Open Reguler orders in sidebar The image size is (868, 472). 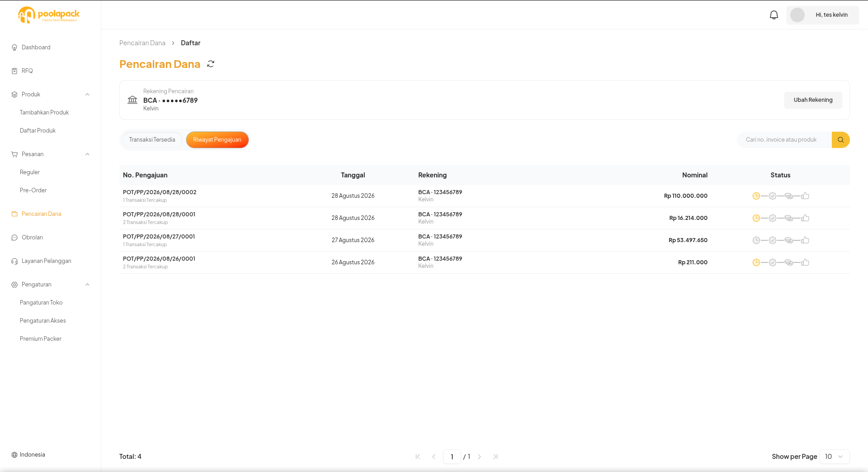tap(30, 172)
